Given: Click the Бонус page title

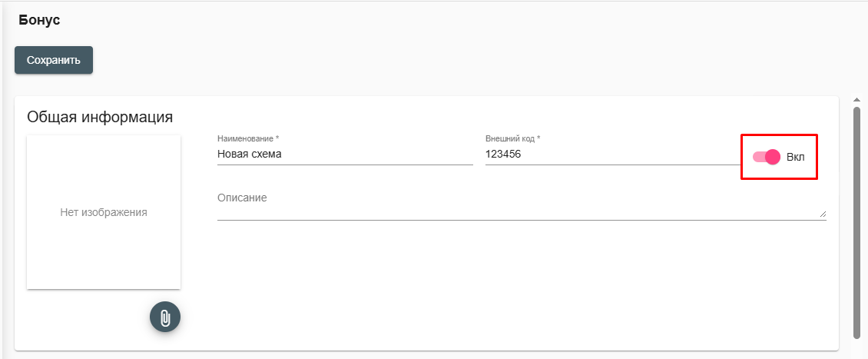Looking at the screenshot, I should [39, 21].
